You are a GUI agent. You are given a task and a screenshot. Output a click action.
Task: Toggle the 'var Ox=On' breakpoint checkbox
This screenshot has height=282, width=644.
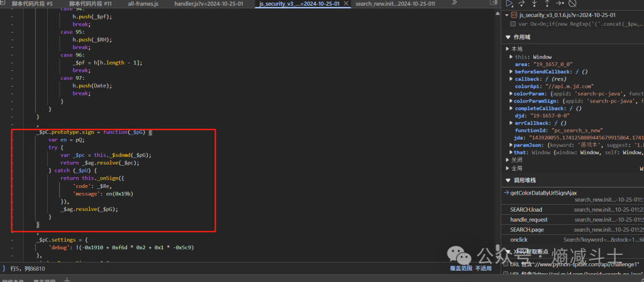click(x=513, y=23)
